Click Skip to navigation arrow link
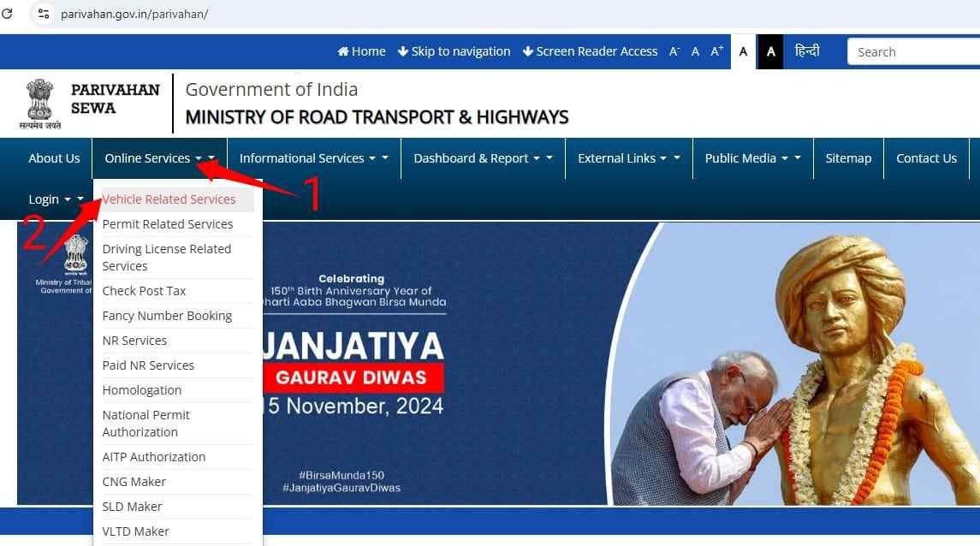Screen dimensions: 980x546 (454, 51)
